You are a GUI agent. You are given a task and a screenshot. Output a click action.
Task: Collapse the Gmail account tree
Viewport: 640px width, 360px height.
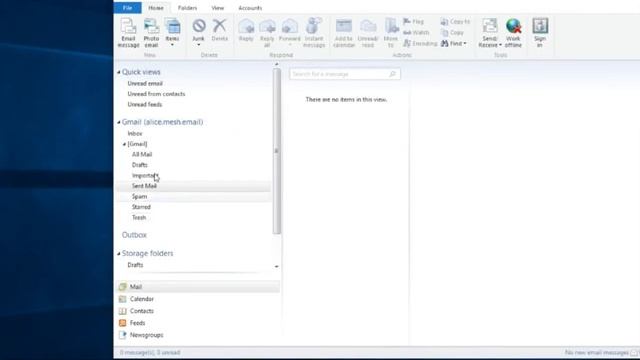point(119,122)
